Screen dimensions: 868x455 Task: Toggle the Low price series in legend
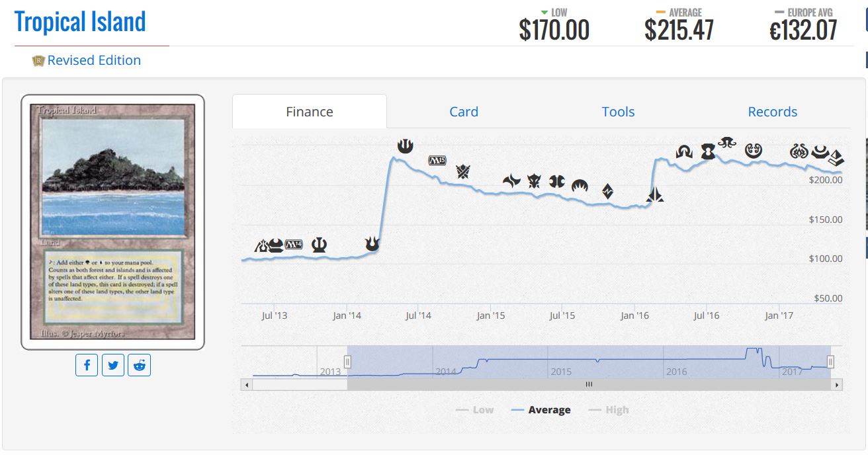[475, 410]
